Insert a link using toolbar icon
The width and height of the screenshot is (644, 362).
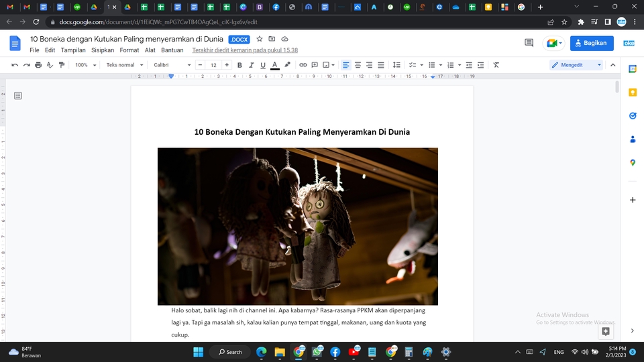click(x=303, y=65)
